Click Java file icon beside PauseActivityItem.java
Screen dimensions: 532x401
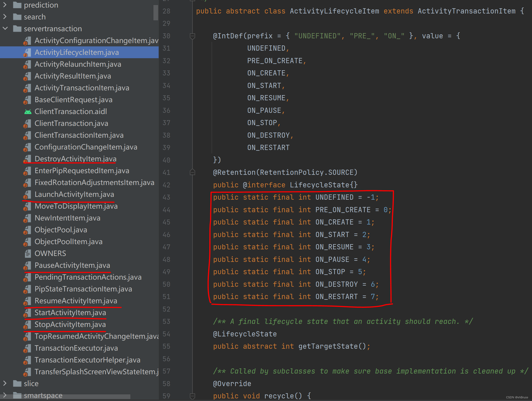(x=27, y=265)
